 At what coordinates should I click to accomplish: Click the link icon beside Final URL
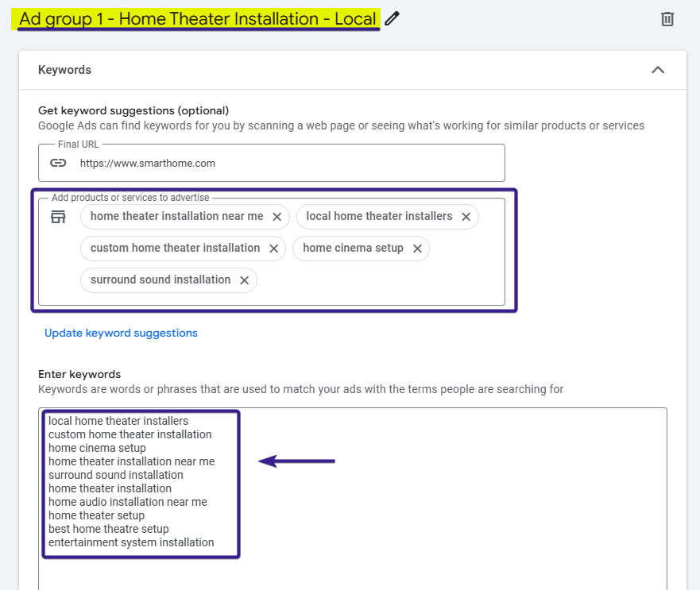coord(58,163)
